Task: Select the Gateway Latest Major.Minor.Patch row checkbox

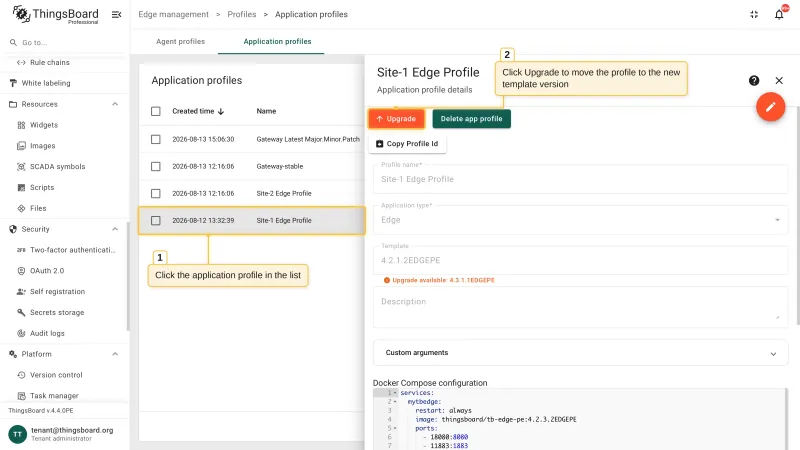Action: point(156,139)
